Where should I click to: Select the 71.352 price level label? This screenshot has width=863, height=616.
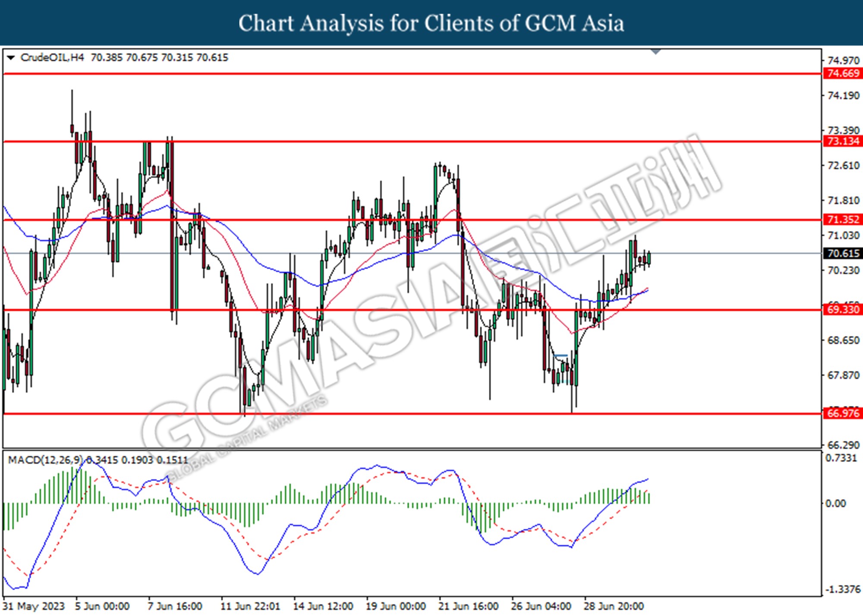pyautogui.click(x=843, y=220)
